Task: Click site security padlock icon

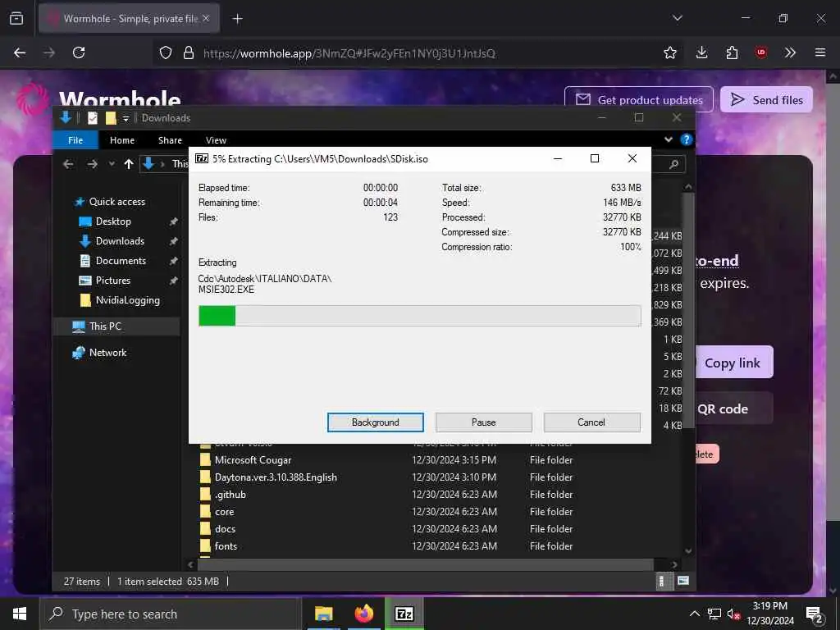Action: (x=188, y=52)
